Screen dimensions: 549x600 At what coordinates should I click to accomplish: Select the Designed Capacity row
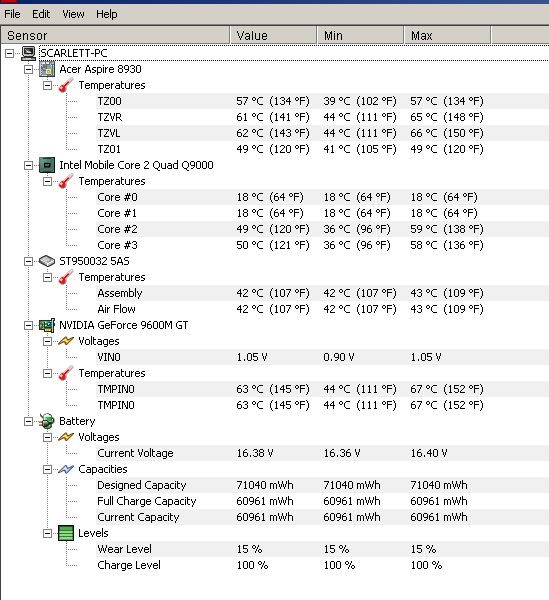coord(322,485)
